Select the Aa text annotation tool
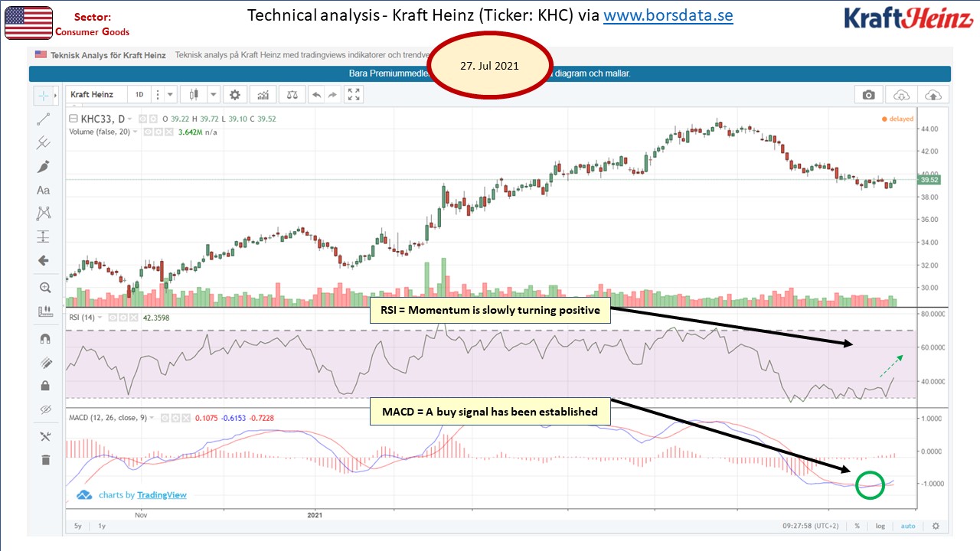 [x=44, y=190]
